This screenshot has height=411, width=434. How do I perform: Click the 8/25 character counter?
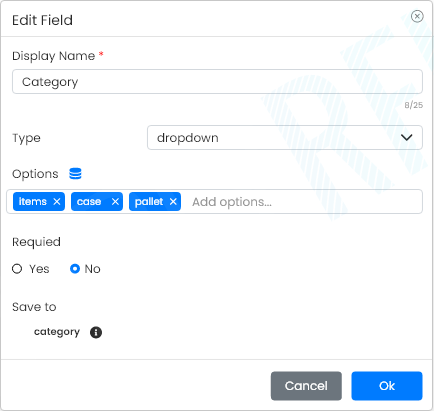(x=414, y=105)
